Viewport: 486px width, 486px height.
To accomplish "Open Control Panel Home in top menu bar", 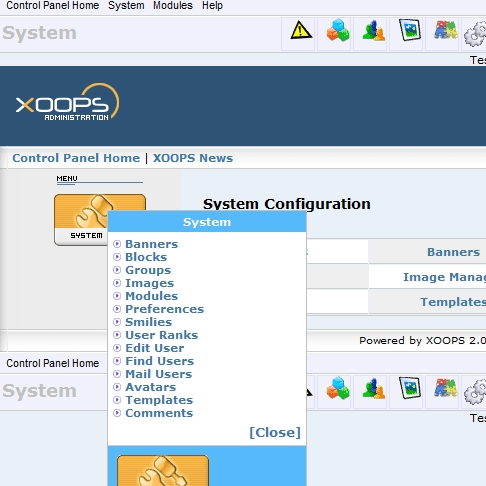I will [x=53, y=6].
